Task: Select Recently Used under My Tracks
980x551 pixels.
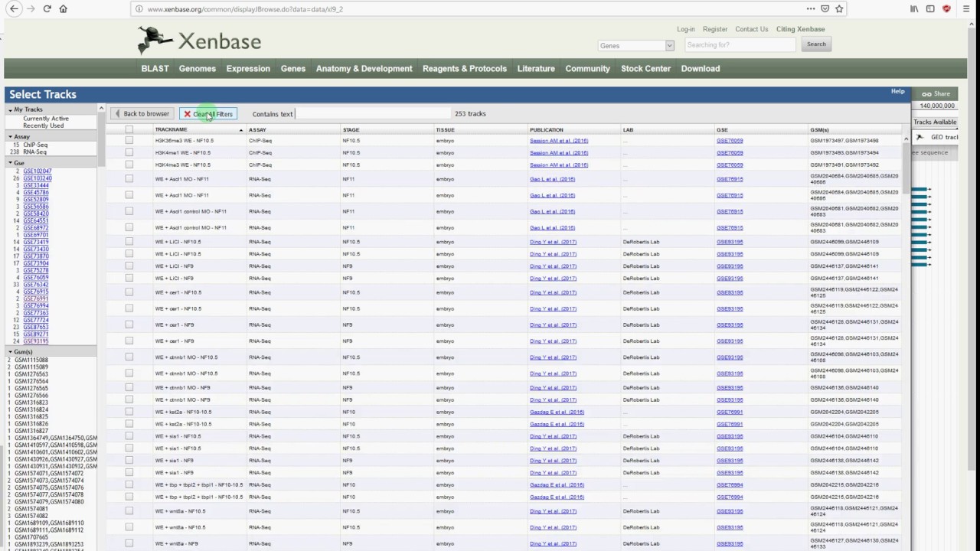Action: click(43, 126)
